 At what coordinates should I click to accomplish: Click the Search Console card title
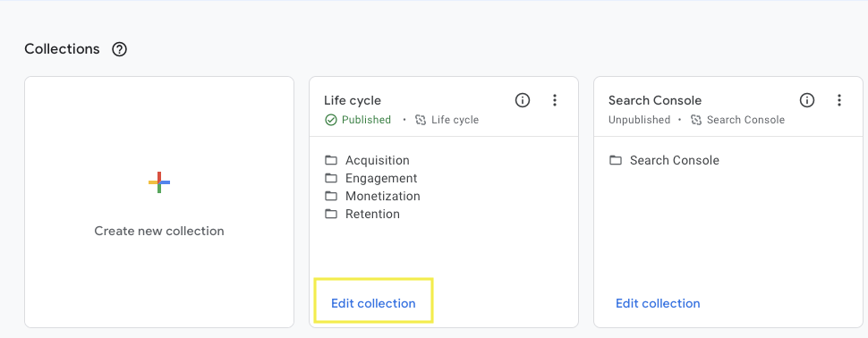655,100
